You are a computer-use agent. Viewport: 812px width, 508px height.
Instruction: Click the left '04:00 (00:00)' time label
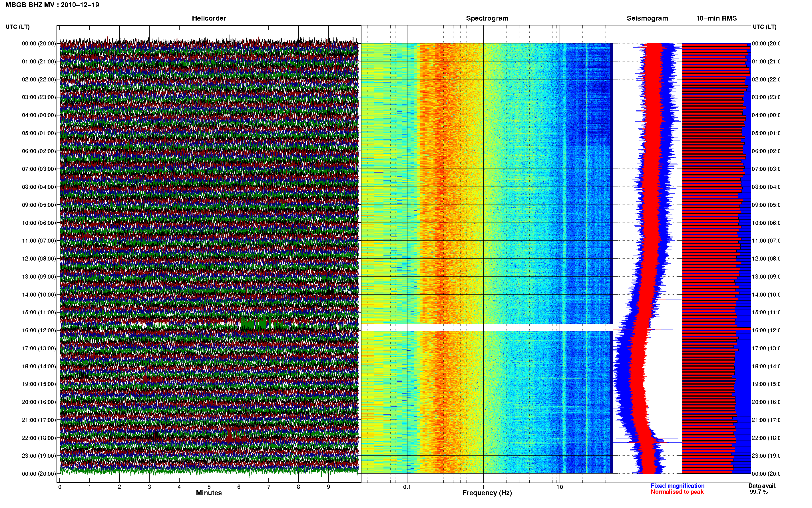coord(39,115)
